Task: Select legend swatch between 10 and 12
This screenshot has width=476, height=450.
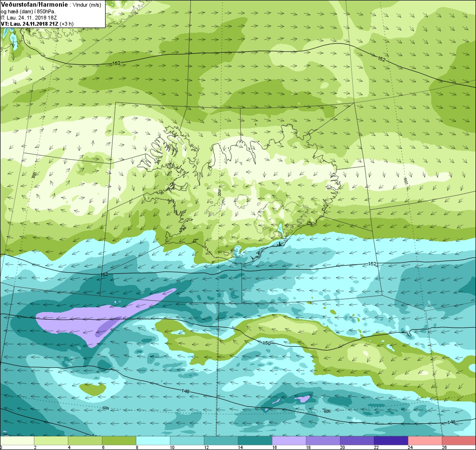Action: tap(187, 440)
